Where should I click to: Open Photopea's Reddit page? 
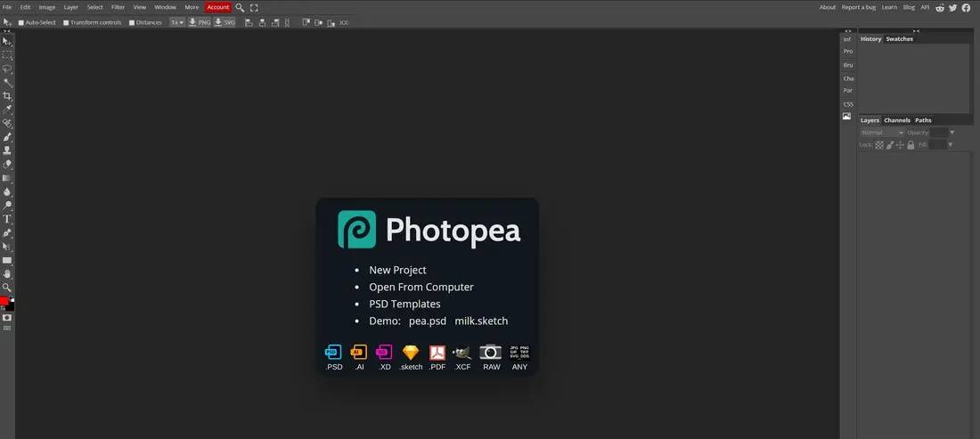940,7
